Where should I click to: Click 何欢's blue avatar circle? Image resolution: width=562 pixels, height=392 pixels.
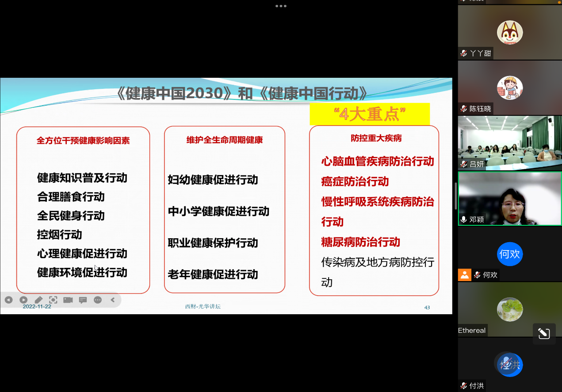[x=510, y=254]
